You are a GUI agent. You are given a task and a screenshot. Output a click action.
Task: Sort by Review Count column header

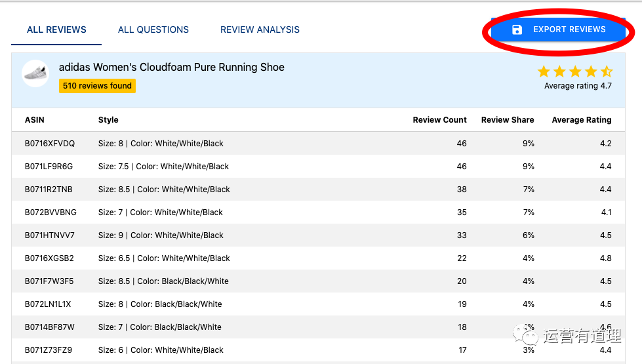tap(439, 120)
